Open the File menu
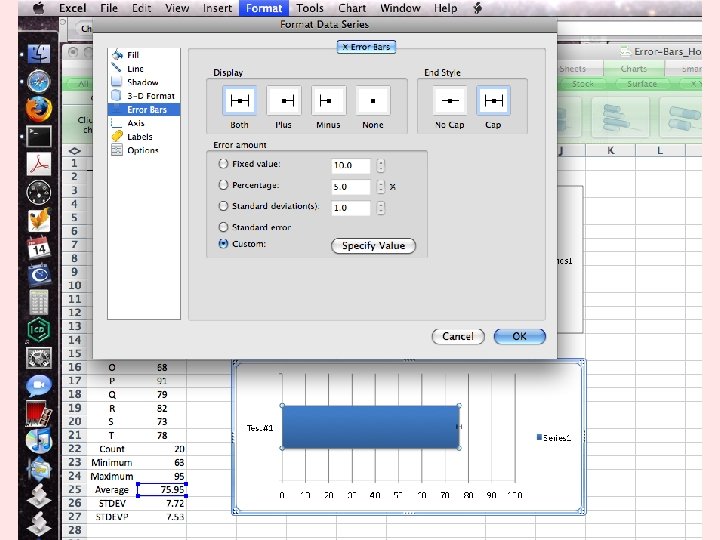720x540 pixels. [109, 8]
